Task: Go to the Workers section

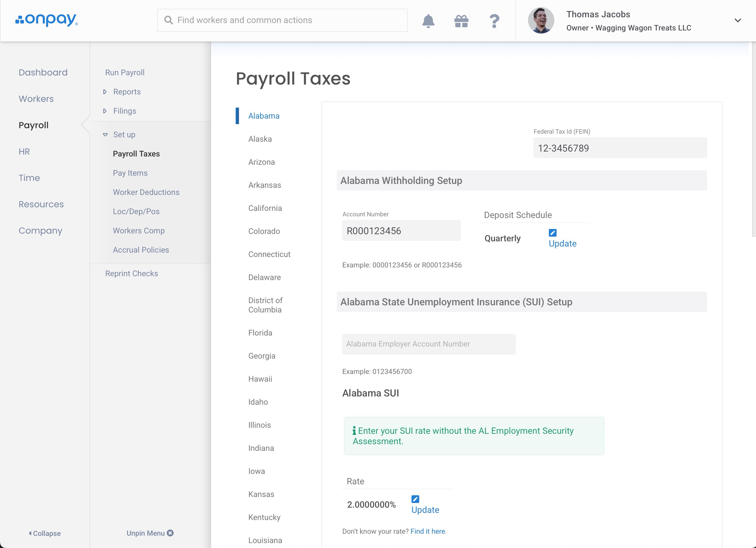Action: pyautogui.click(x=36, y=99)
